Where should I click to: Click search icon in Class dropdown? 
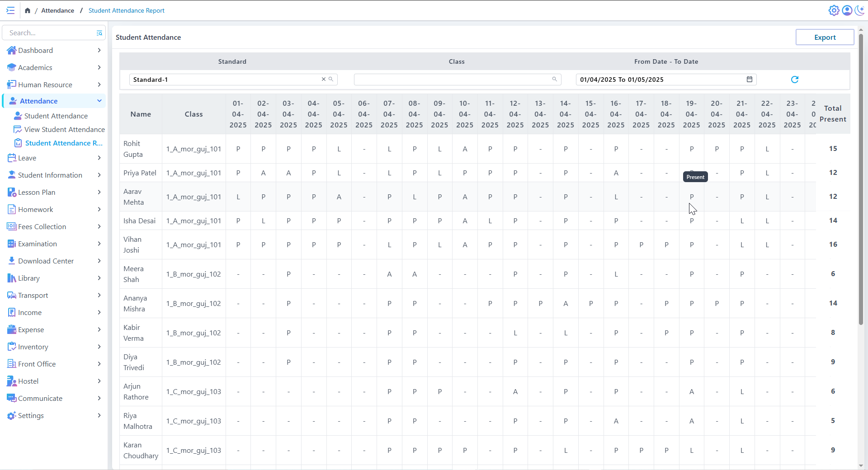(x=554, y=80)
